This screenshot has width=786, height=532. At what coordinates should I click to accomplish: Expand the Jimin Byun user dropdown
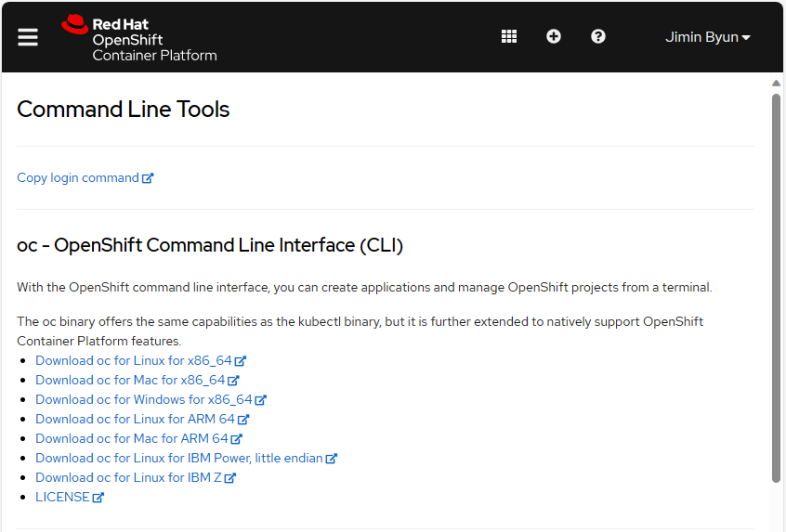click(707, 37)
